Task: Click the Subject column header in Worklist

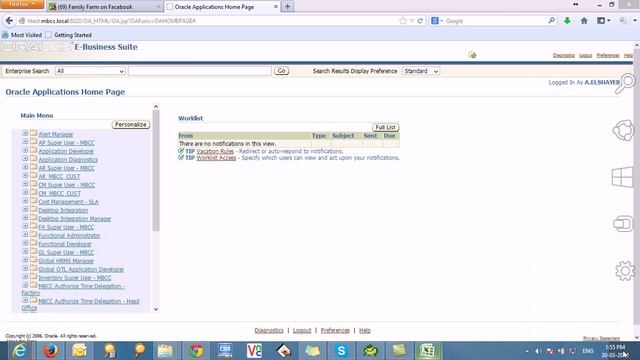Action: tap(343, 136)
